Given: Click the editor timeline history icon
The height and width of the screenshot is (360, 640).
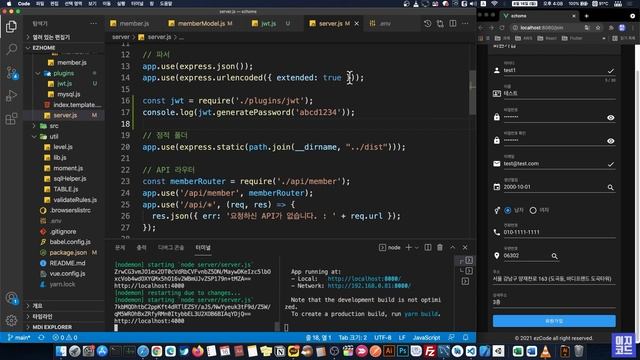Looking at the screenshot, I should 427,24.
